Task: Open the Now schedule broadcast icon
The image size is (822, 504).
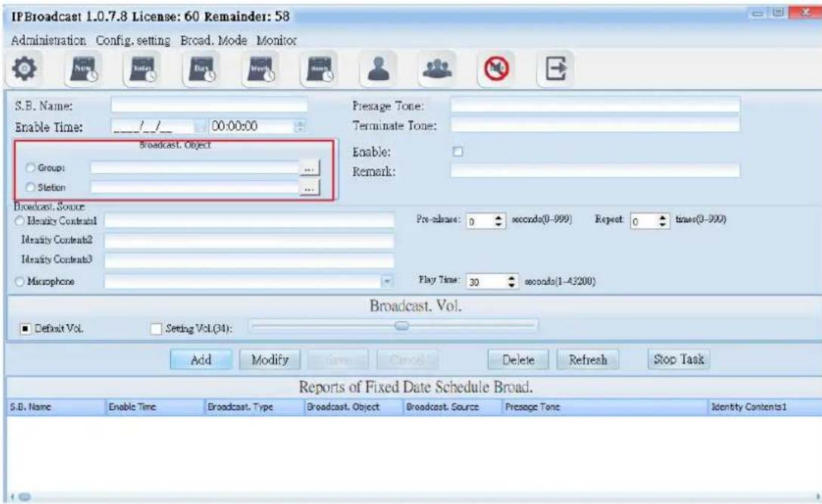Action: click(83, 69)
